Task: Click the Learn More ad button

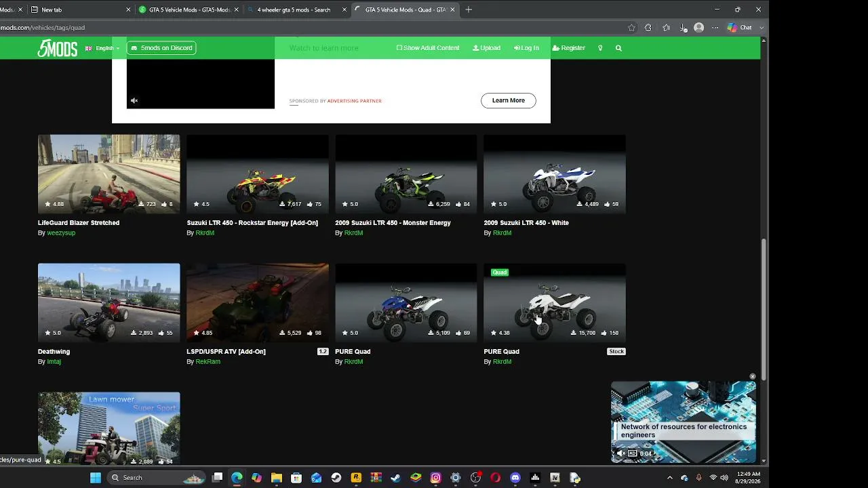Action: [x=509, y=100]
